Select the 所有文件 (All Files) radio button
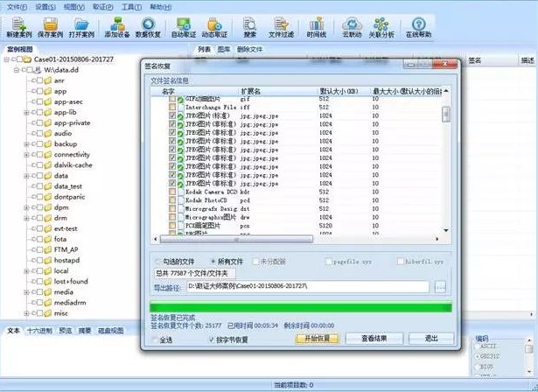 click(x=213, y=261)
